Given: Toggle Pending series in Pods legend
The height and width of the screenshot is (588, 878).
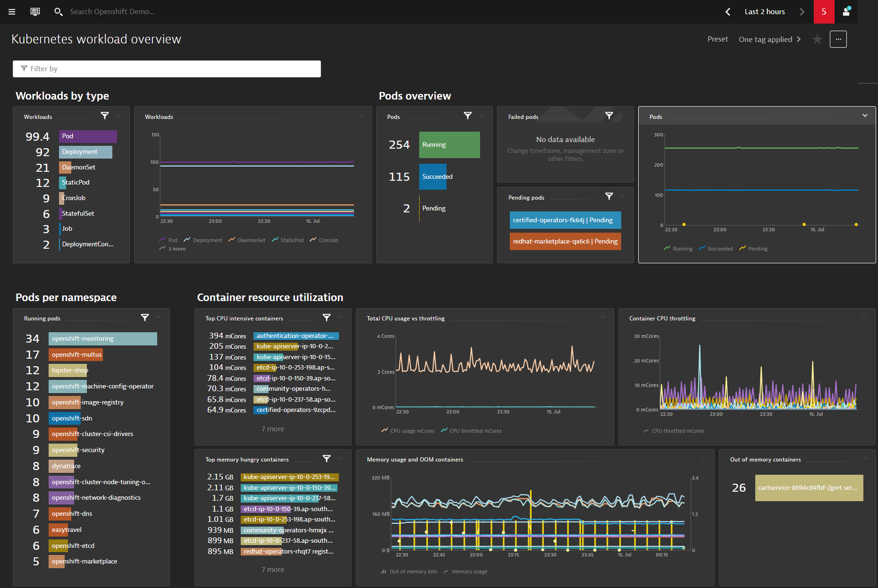Looking at the screenshot, I should [753, 249].
